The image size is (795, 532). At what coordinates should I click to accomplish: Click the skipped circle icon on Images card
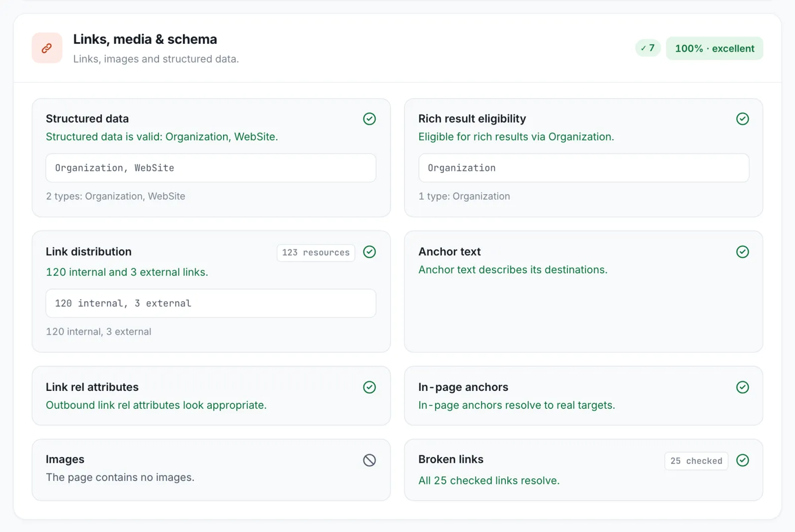click(369, 460)
